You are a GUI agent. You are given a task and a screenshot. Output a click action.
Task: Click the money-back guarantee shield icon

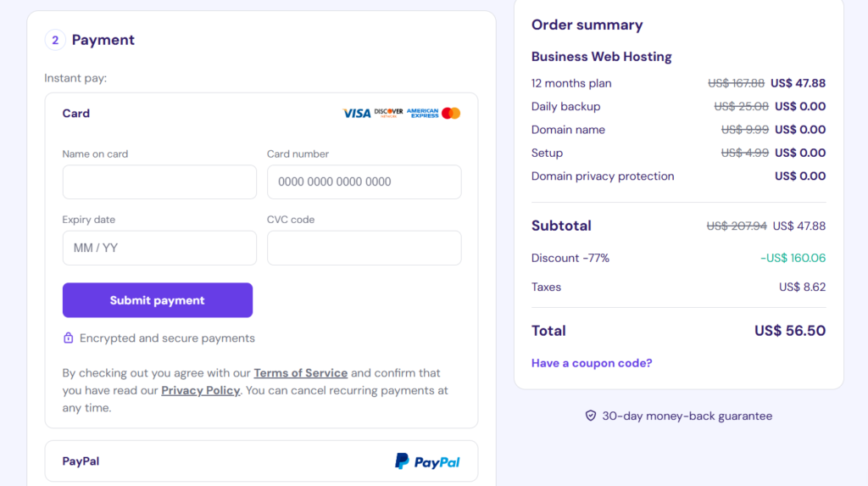coord(591,416)
